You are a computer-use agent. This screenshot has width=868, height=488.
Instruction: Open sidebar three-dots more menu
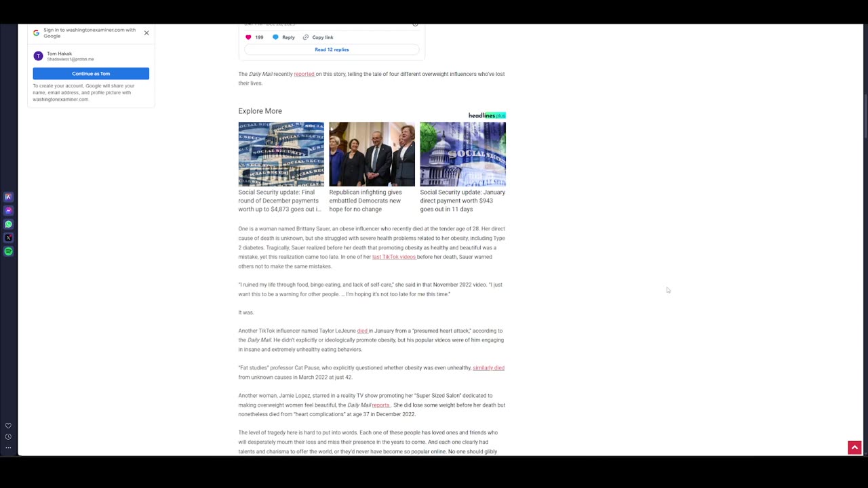coord(8,447)
